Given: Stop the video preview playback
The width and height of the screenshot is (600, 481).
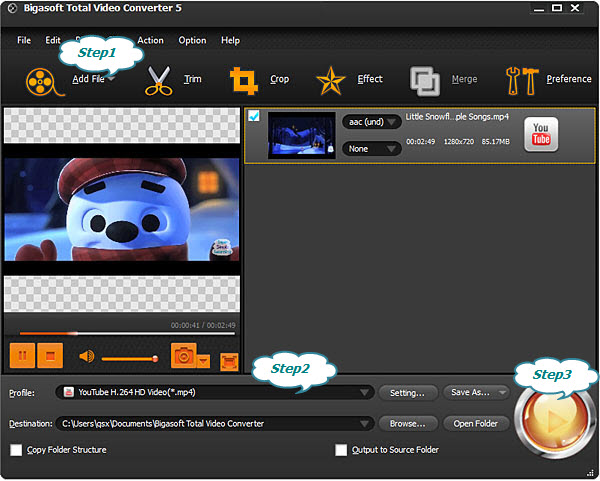Looking at the screenshot, I should pos(50,355).
